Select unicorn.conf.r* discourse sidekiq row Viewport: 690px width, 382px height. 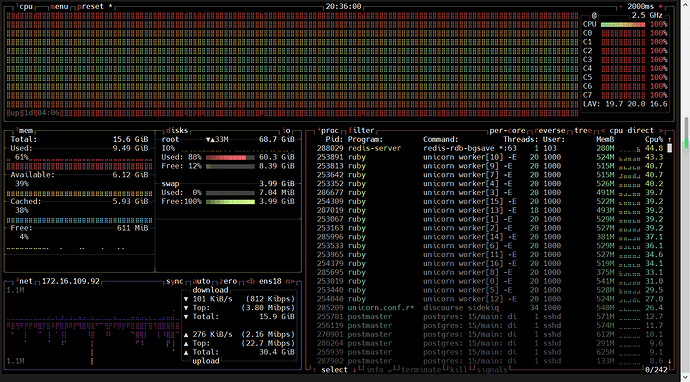490,308
